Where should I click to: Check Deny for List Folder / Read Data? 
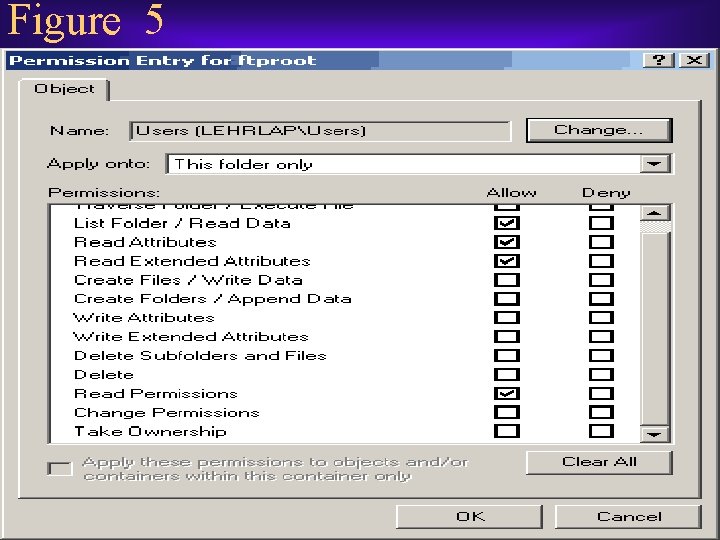click(602, 223)
